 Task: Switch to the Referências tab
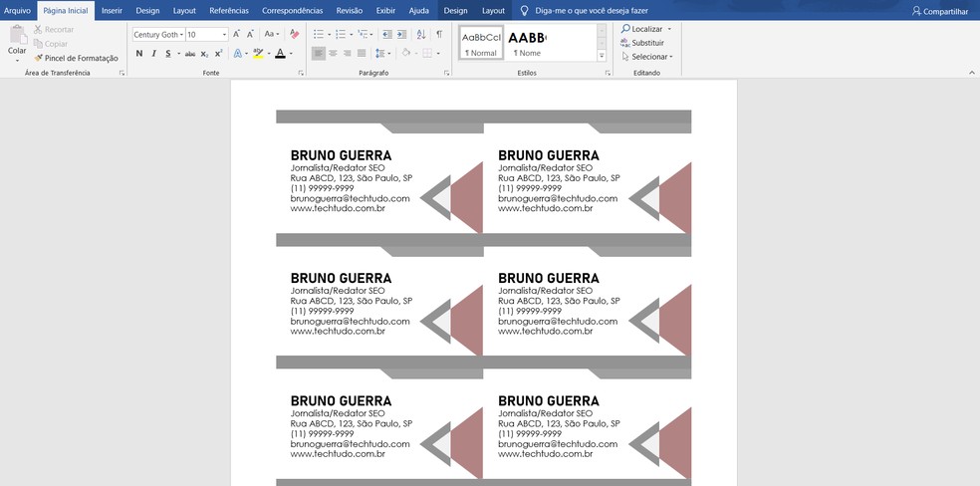(229, 10)
